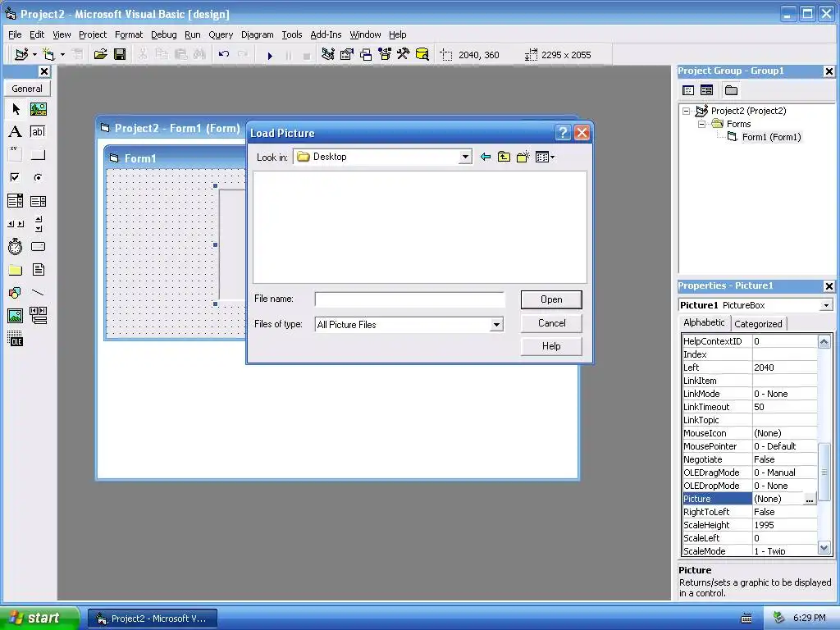
Task: Select the Timer tool in toolbox
Action: coord(16,246)
